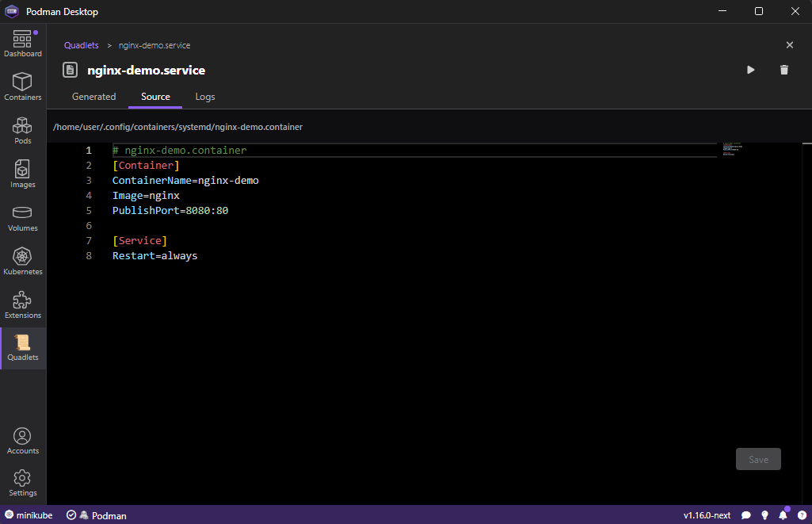Go to the Containers section
812x524 pixels.
(x=22, y=87)
